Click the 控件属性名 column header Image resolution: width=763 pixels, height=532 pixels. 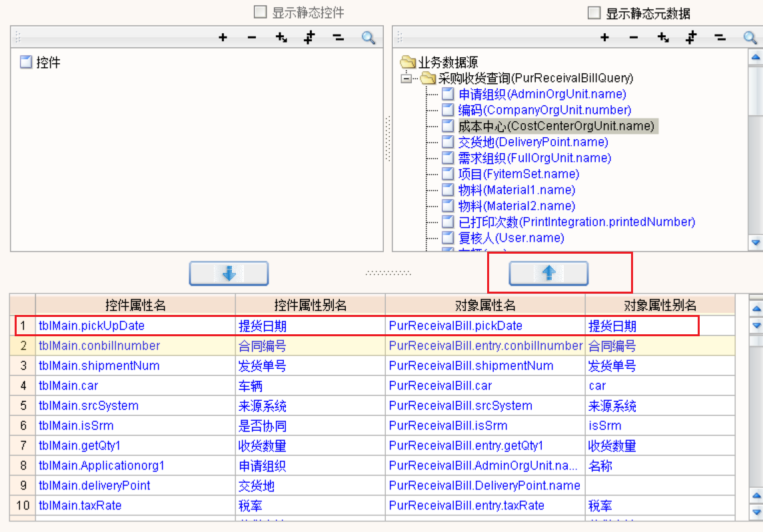135,305
